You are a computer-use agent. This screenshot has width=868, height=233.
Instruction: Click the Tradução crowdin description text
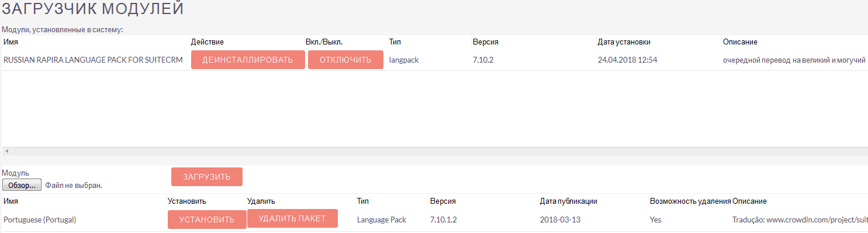point(800,220)
